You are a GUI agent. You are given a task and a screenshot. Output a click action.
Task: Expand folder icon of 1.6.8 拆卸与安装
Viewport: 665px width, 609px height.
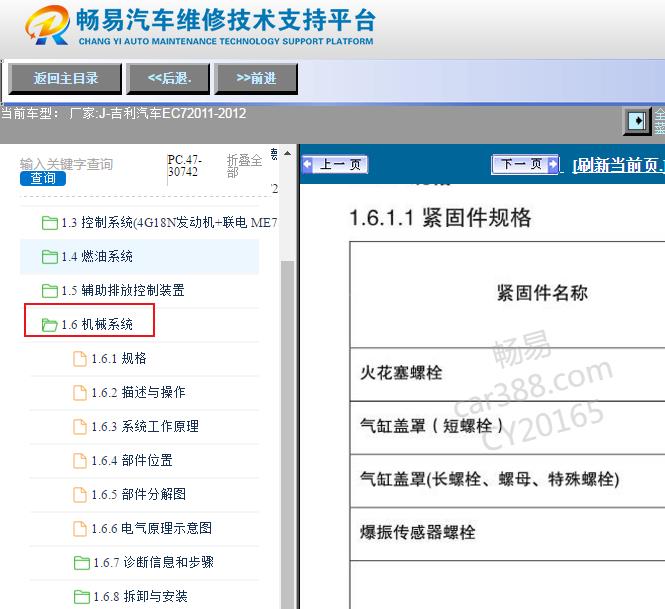pos(82,597)
